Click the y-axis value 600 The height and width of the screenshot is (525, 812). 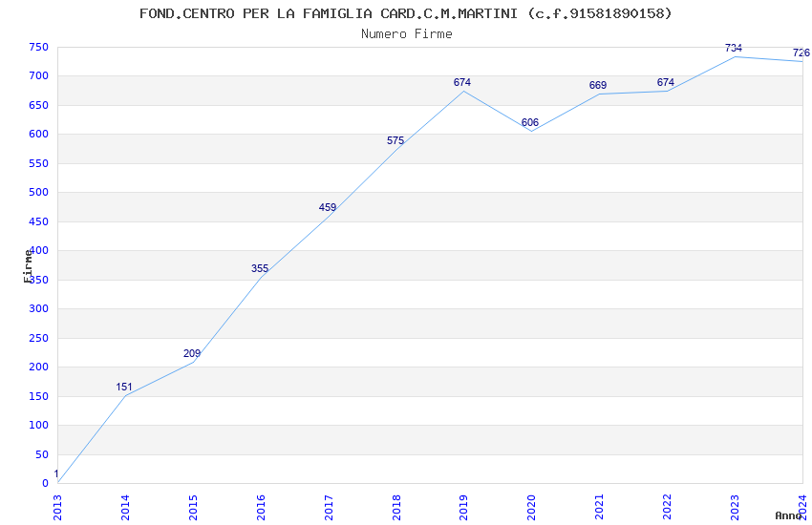tap(39, 134)
